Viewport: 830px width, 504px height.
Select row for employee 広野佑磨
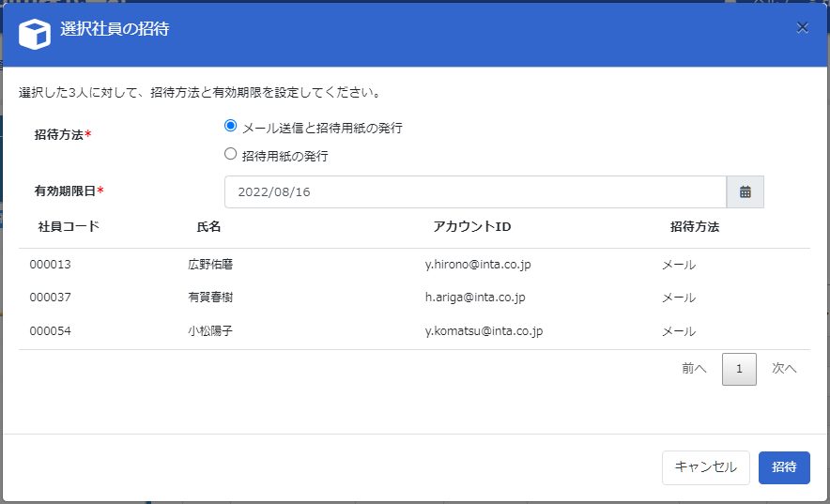(210, 265)
